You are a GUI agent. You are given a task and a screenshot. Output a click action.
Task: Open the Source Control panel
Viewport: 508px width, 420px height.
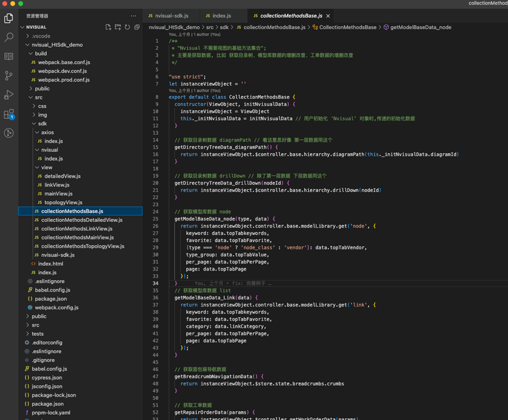point(9,75)
